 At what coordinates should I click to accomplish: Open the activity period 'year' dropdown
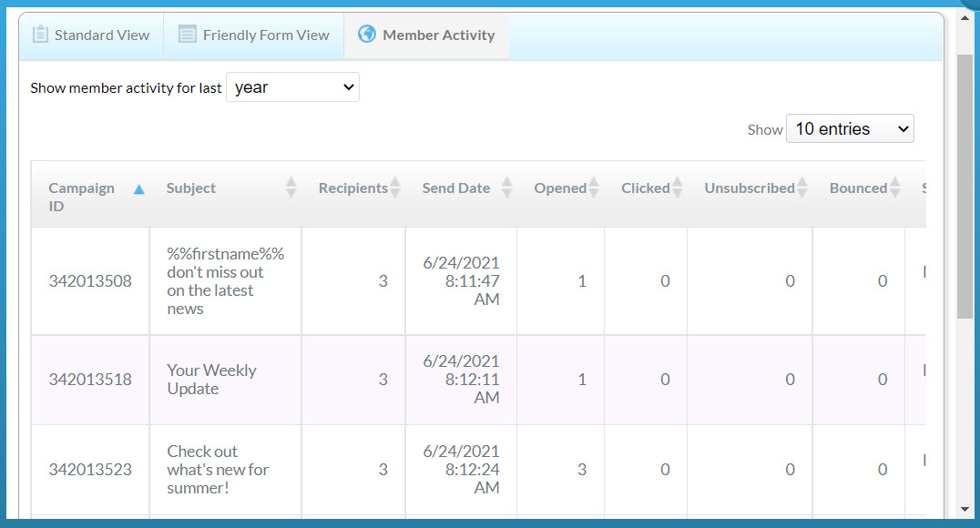coord(292,87)
